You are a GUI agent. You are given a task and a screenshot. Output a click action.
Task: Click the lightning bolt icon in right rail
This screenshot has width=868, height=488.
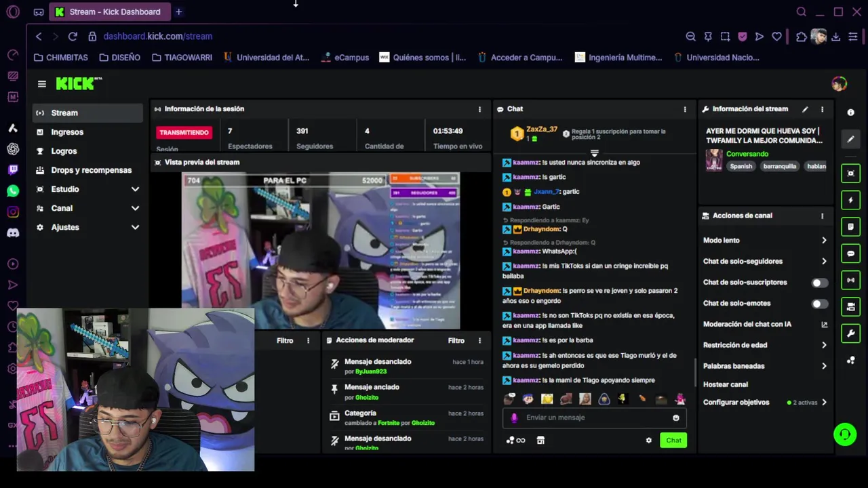click(x=850, y=200)
